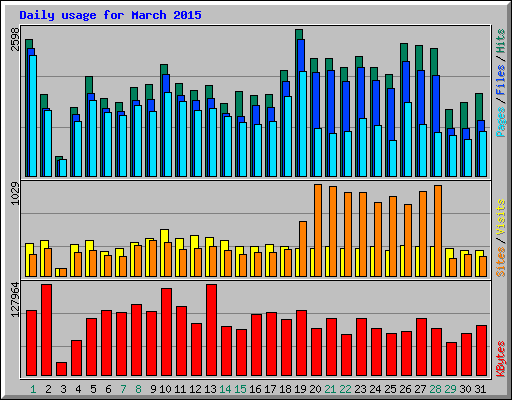
Task: Click the "127964" y-axis value
Action: click(x=15, y=300)
